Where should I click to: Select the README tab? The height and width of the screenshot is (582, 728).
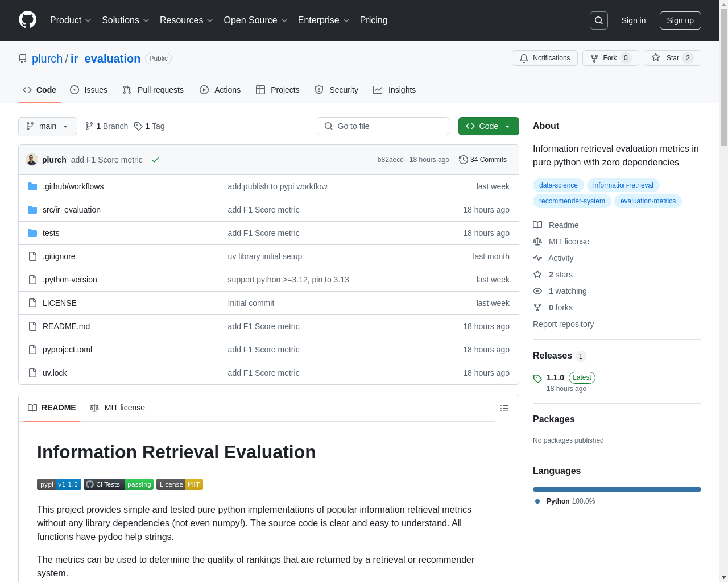pos(52,408)
